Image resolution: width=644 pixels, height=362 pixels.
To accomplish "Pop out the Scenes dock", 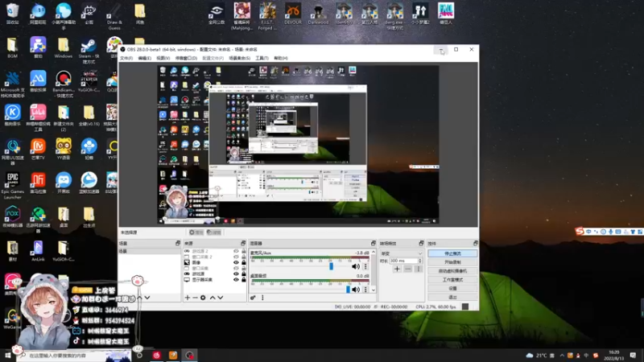I will point(178,244).
